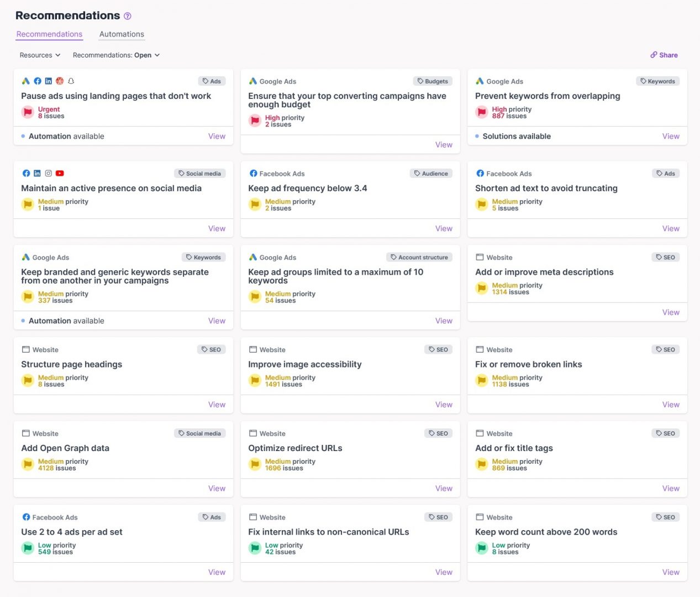The width and height of the screenshot is (700, 597).
Task: Click the Website icon on the meta descriptions card
Action: pos(480,257)
